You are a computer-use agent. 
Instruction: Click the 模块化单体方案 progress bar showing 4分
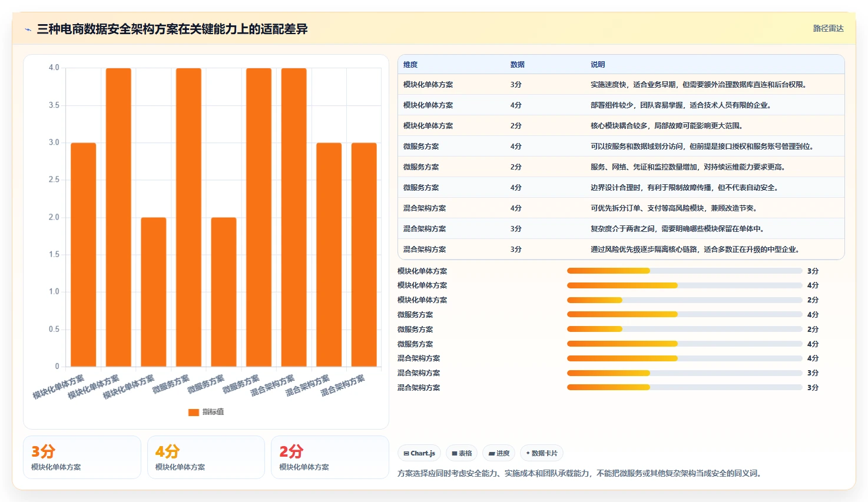684,285
